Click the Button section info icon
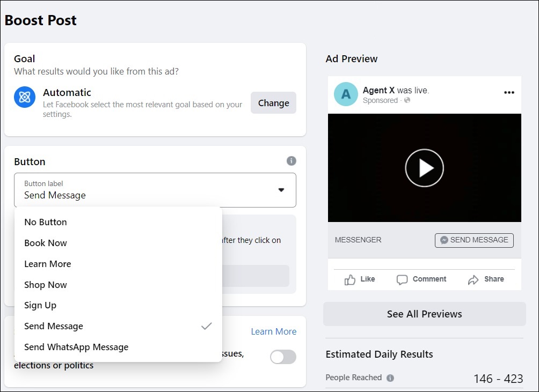539x392 pixels. [x=291, y=161]
